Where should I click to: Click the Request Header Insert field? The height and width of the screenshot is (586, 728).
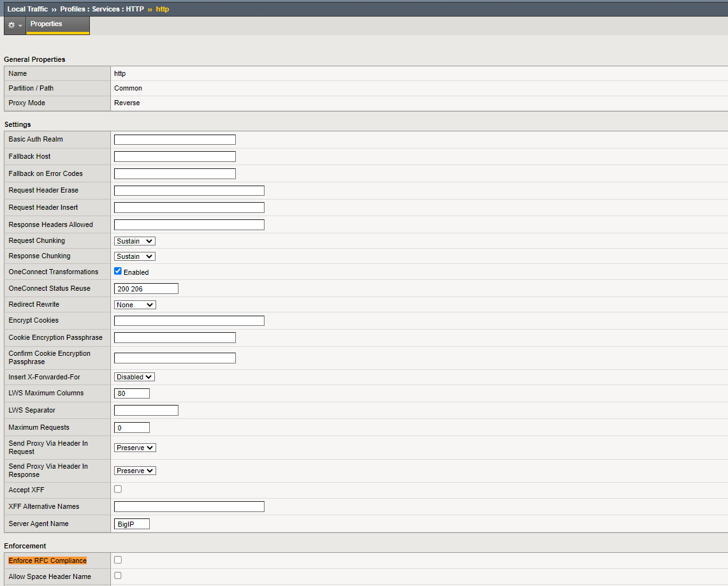[x=189, y=207]
